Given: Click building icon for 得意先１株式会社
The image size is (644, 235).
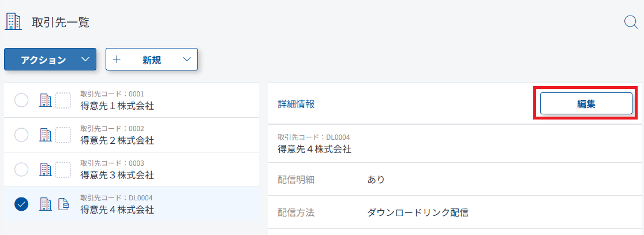Looking at the screenshot, I should 45,100.
